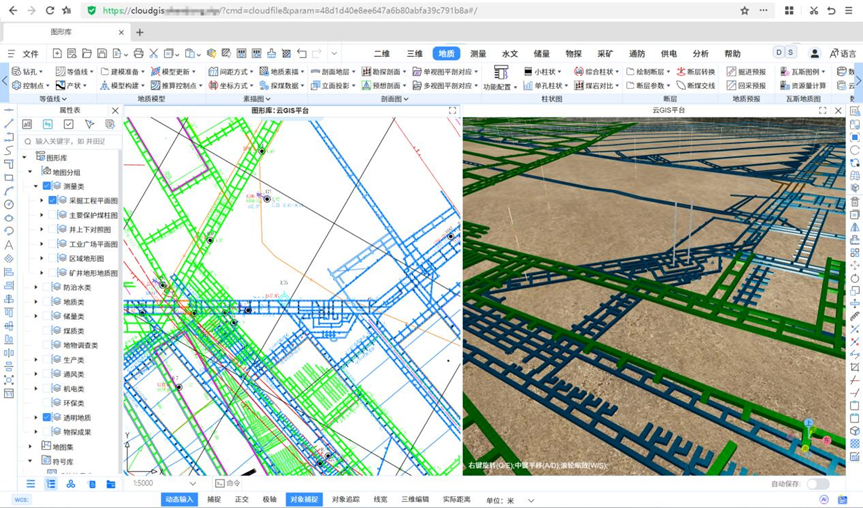863x508 pixels.
Task: Expand the 防治水类 tree node
Action: pos(36,287)
